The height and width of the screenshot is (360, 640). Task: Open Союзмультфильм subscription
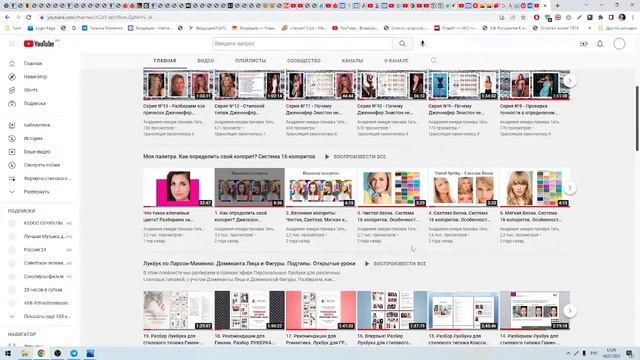tap(43, 276)
